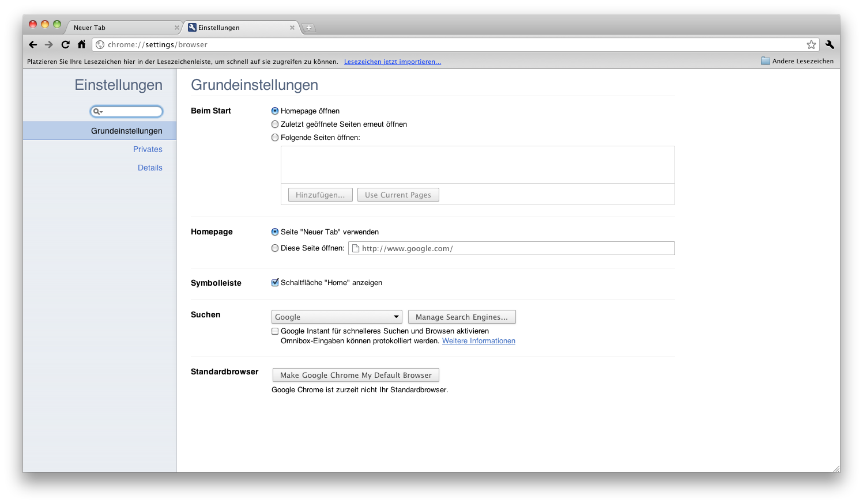The width and height of the screenshot is (863, 504).
Task: Click the bookmark star in the address bar
Action: (x=811, y=44)
